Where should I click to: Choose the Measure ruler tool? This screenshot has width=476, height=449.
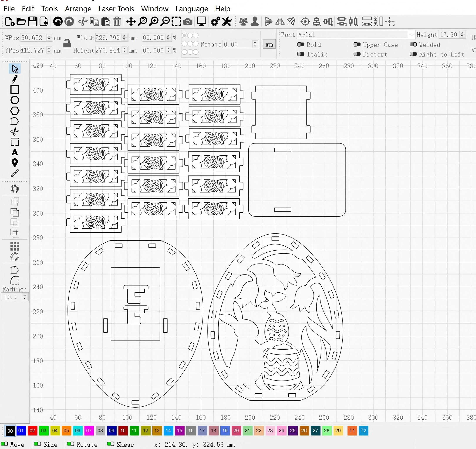click(x=15, y=173)
